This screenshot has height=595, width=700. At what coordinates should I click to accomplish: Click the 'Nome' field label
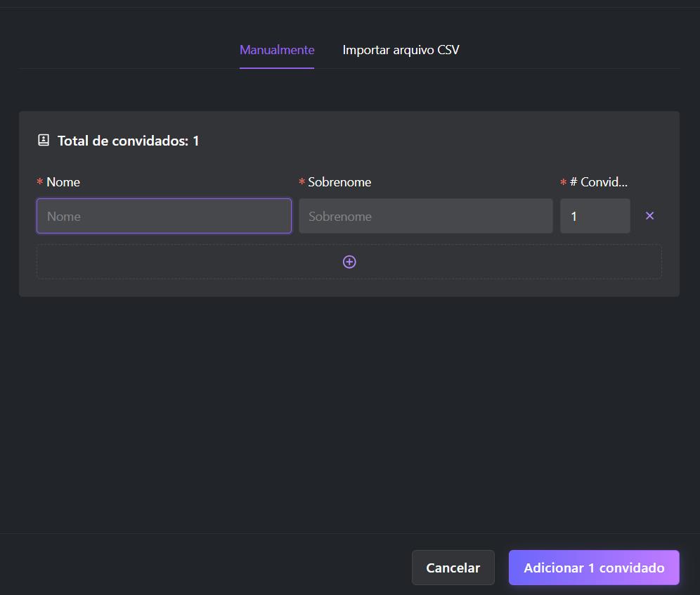point(63,182)
